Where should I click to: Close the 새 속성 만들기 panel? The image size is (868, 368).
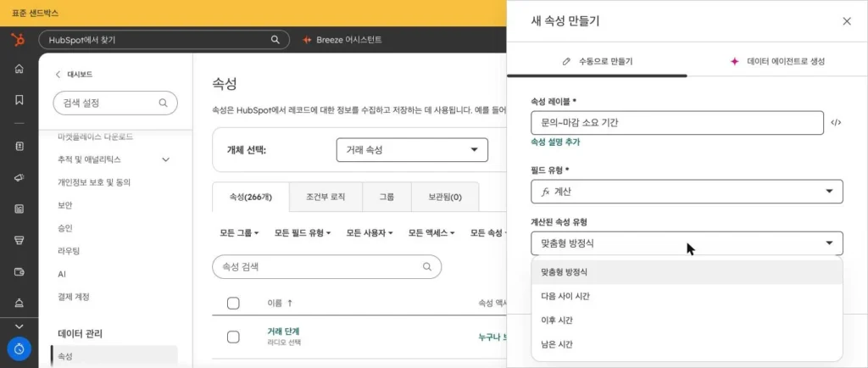847,21
